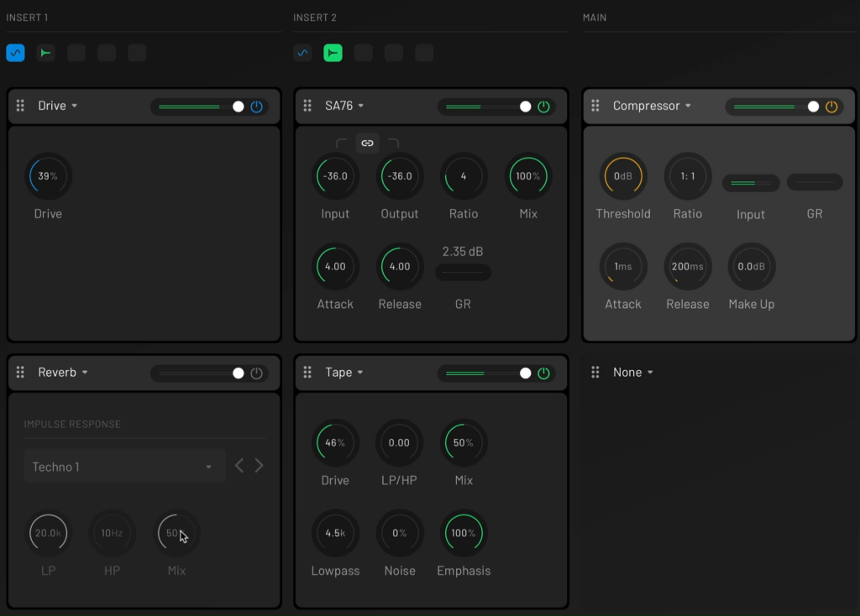This screenshot has width=860, height=616.
Task: Click the SA76 Output knob
Action: [x=400, y=176]
